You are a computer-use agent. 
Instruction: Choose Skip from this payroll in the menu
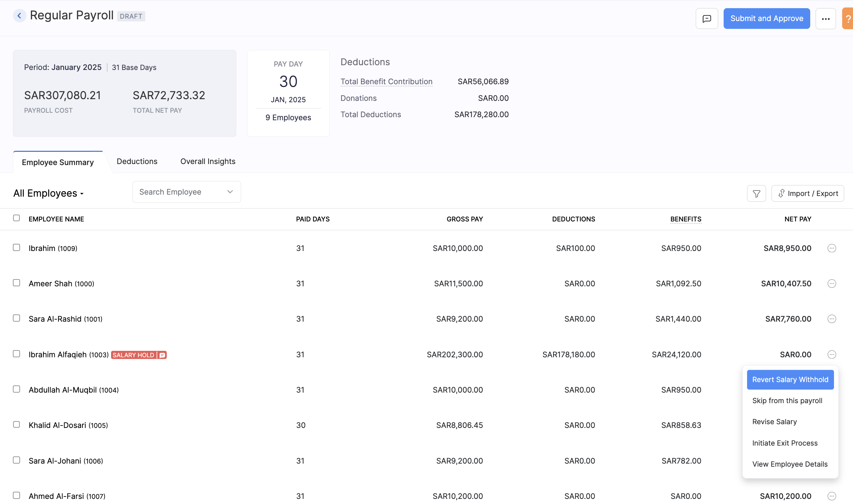(787, 400)
